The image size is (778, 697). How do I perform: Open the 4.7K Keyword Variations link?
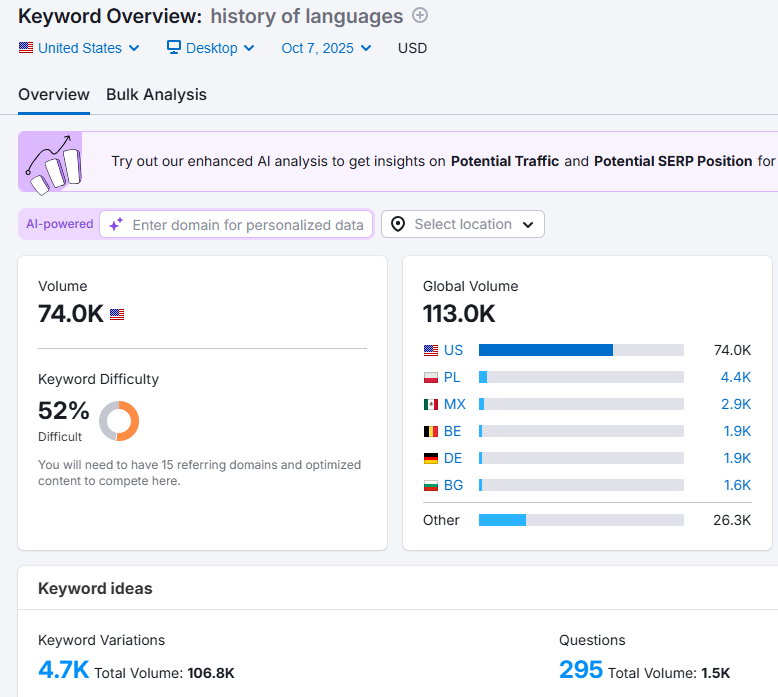click(64, 670)
